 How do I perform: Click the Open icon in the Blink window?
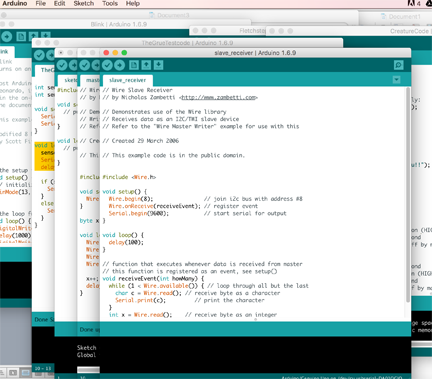(x=33, y=36)
